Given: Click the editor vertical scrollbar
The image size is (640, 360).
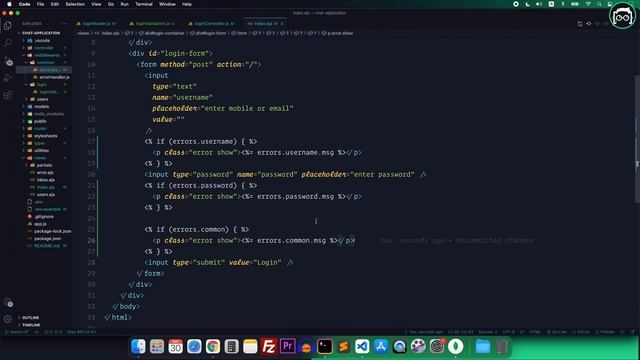Looking at the screenshot, I should click(x=637, y=139).
